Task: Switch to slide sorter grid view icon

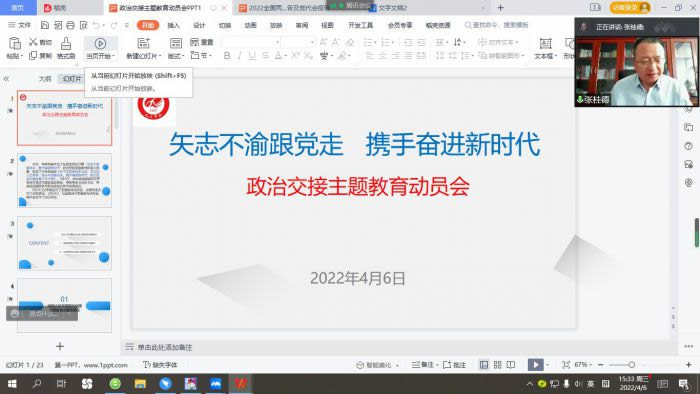Action: click(x=497, y=365)
